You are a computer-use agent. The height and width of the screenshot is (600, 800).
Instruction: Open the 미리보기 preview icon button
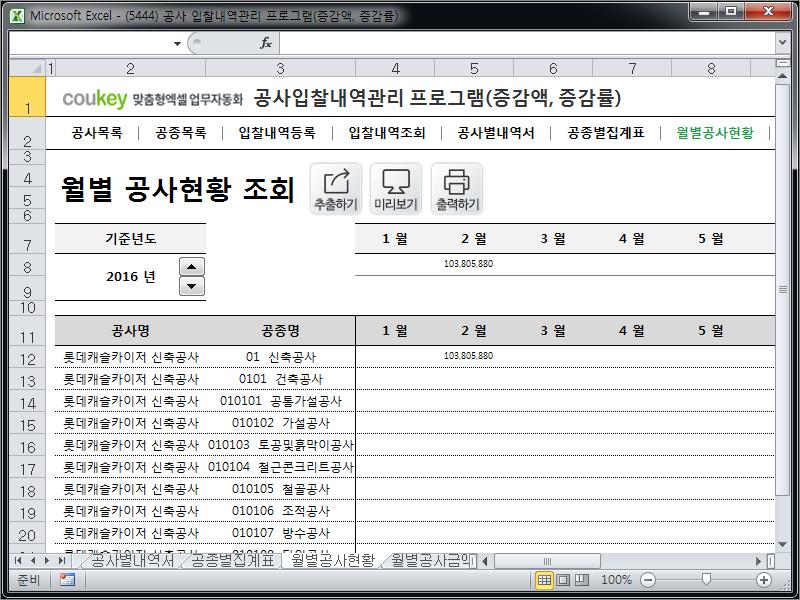(396, 189)
